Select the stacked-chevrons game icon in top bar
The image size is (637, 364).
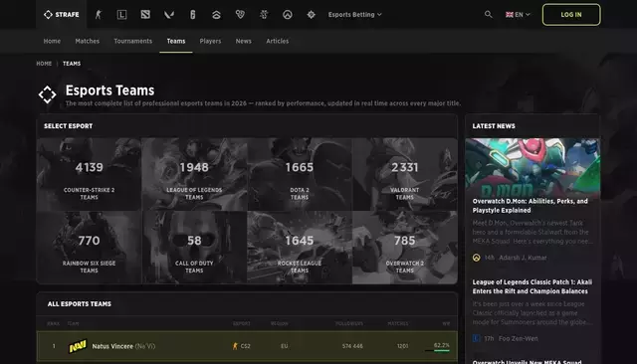pyautogui.click(x=216, y=15)
